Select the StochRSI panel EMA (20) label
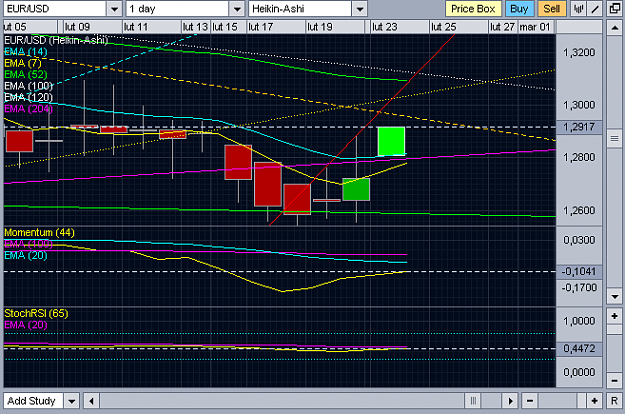This screenshot has height=414, width=625. click(26, 325)
